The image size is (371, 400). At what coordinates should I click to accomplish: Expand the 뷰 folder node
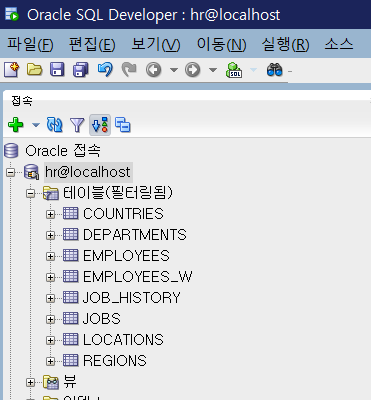31,382
